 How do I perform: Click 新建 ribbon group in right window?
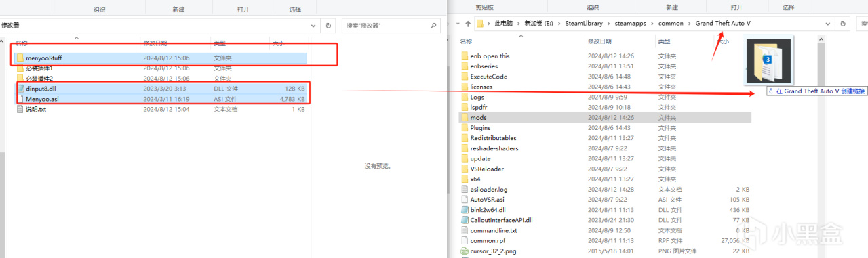point(671,7)
